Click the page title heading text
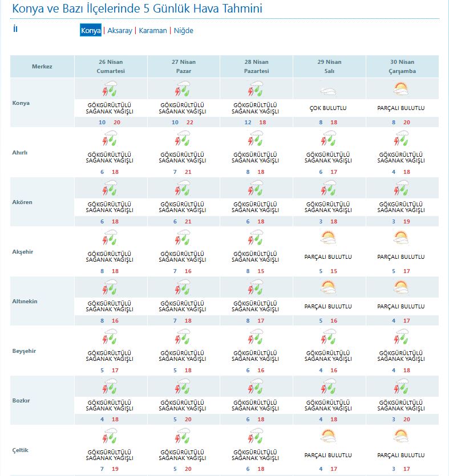This screenshot has width=449, height=476. (x=137, y=9)
